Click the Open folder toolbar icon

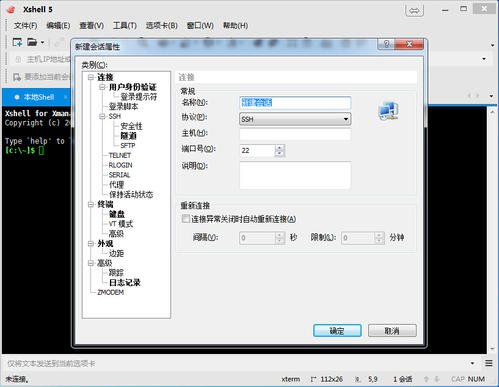point(32,42)
